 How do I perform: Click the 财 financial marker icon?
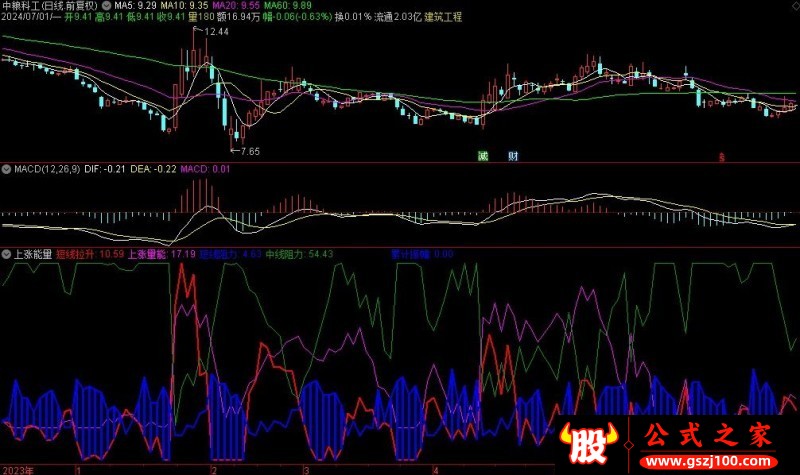click(x=513, y=156)
